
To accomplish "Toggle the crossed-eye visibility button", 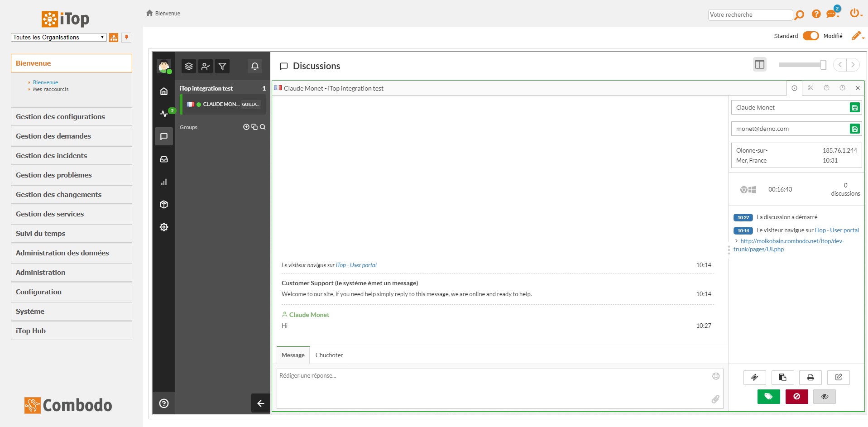I will click(x=825, y=396).
